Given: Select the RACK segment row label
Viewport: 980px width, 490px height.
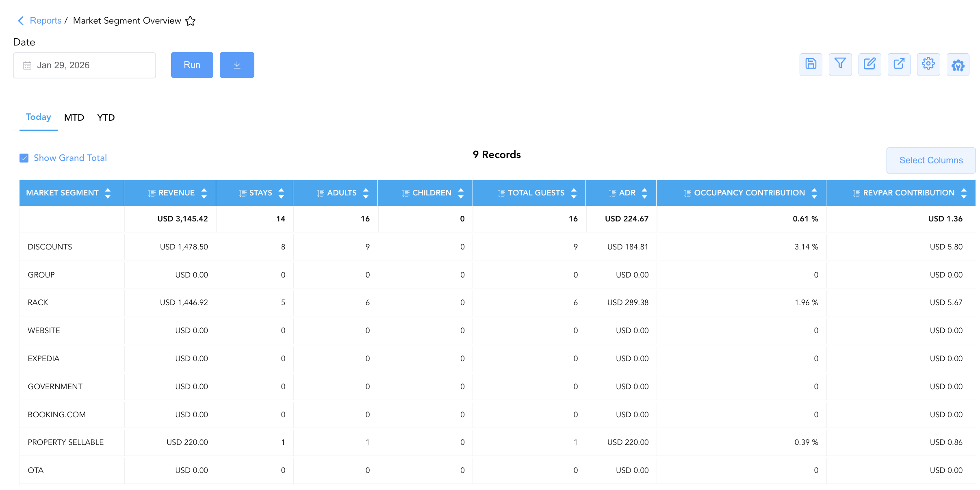Looking at the screenshot, I should pos(38,303).
